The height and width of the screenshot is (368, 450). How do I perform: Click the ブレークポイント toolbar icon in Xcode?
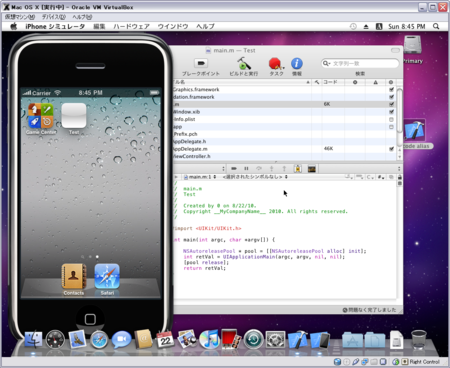click(x=201, y=63)
